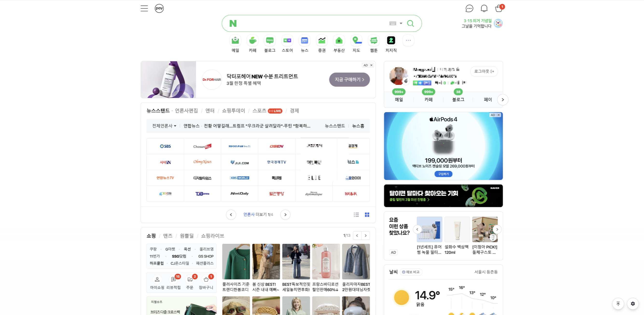
Task: Toggle the hamburger menu at top left
Action: [x=144, y=8]
